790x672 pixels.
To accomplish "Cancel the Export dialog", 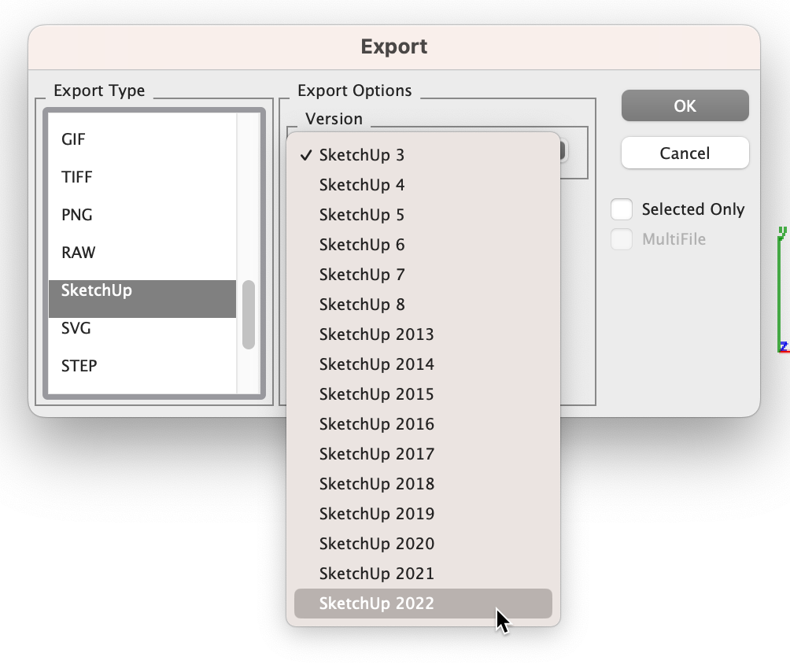I will (x=685, y=153).
